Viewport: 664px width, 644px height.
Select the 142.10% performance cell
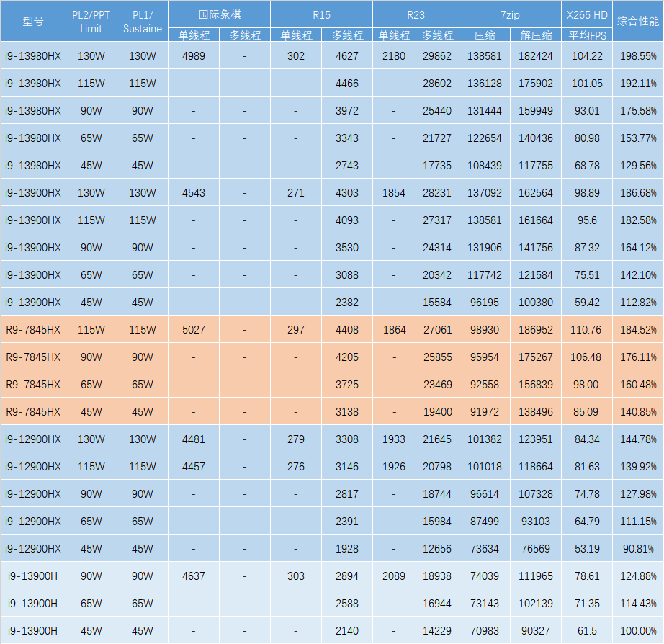638,274
